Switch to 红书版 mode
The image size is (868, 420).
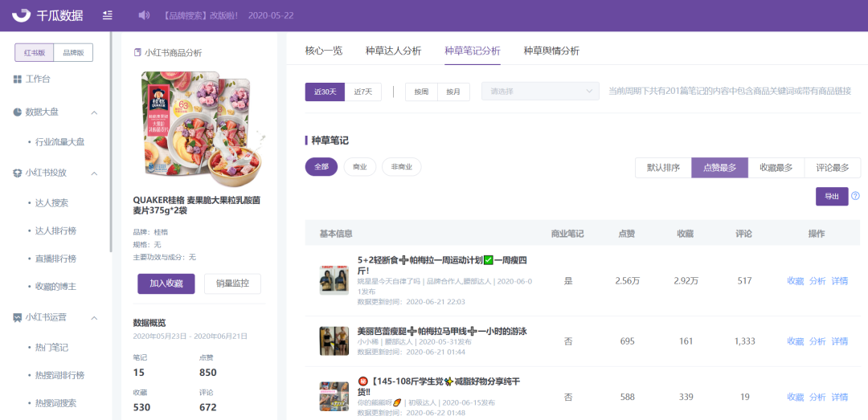[35, 52]
